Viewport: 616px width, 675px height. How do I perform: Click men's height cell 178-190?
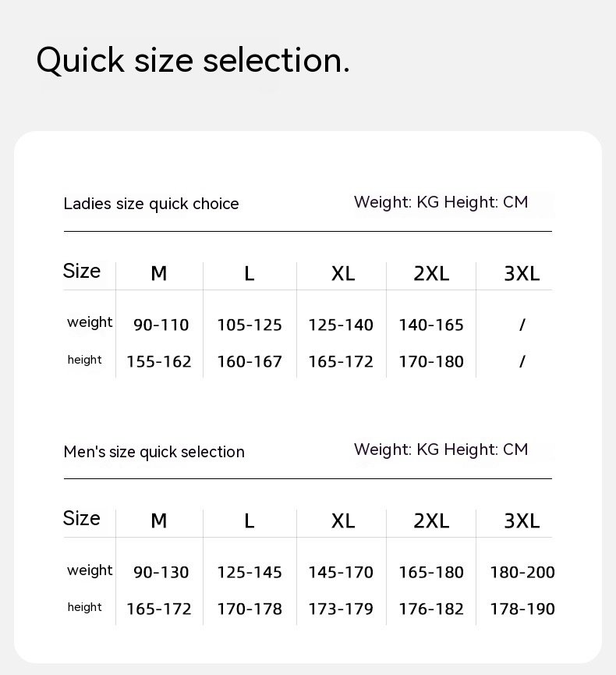(x=522, y=609)
